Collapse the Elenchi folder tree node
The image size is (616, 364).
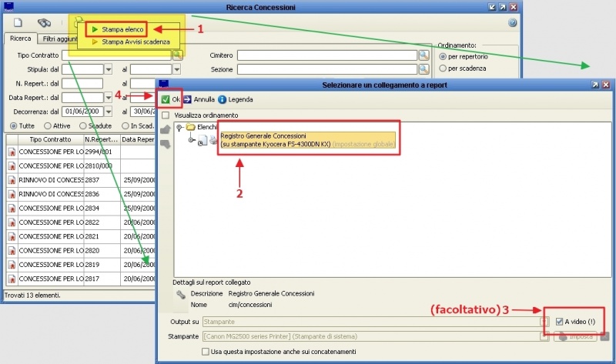click(179, 127)
